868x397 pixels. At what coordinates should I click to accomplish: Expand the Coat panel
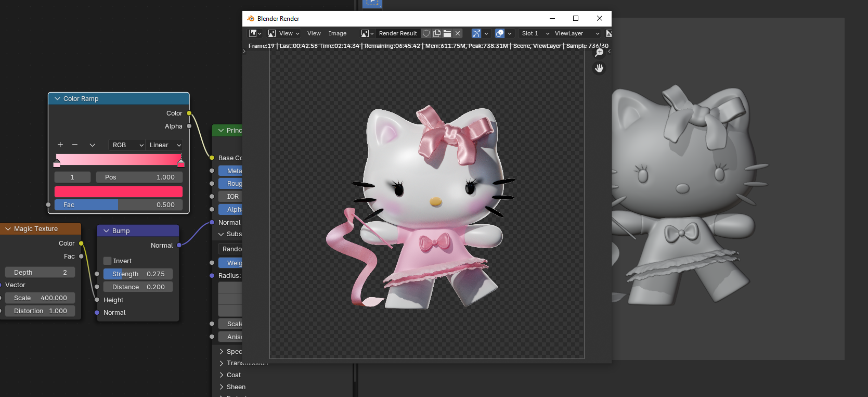(234, 375)
